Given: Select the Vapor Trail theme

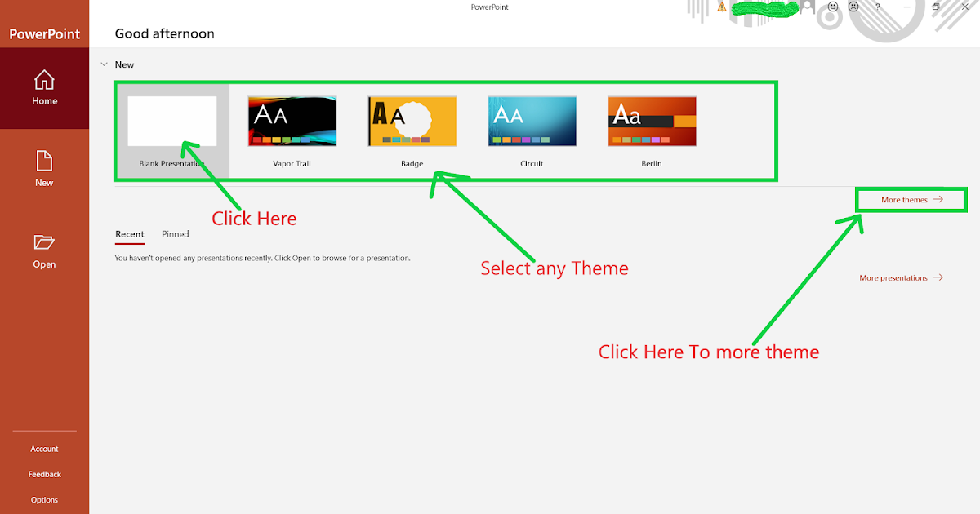Looking at the screenshot, I should (x=292, y=131).
